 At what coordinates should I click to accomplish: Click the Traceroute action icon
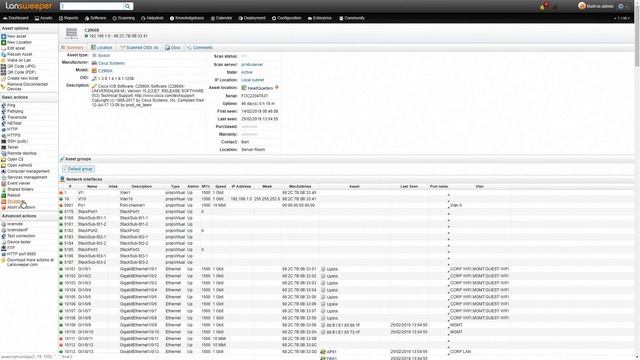coord(3,117)
